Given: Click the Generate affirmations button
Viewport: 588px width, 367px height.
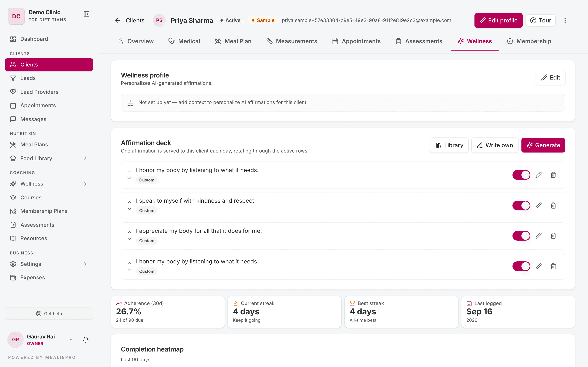Looking at the screenshot, I should 543,145.
